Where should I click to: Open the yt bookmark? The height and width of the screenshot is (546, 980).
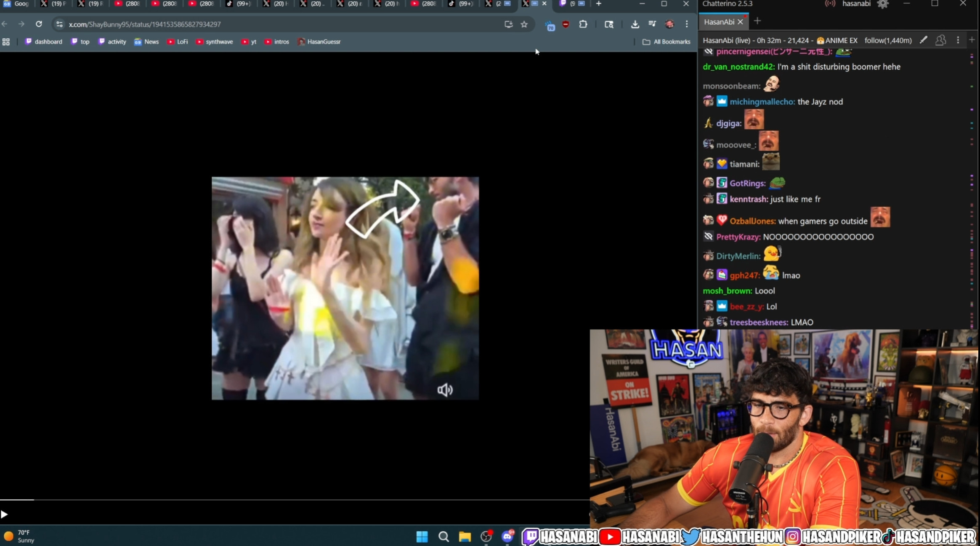[249, 42]
